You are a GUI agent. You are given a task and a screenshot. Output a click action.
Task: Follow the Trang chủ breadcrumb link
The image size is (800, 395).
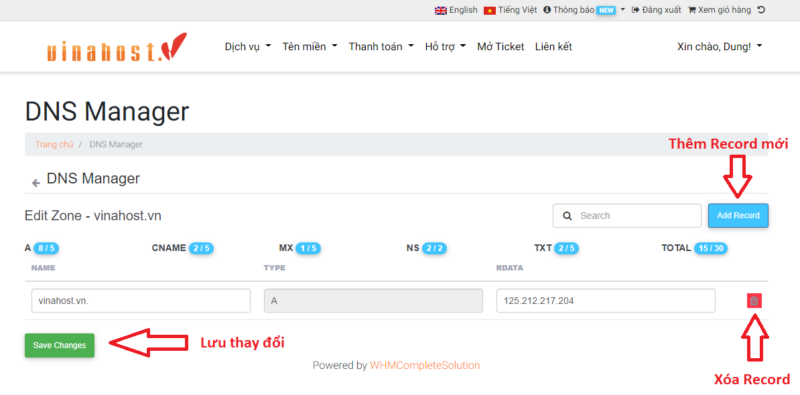[54, 144]
